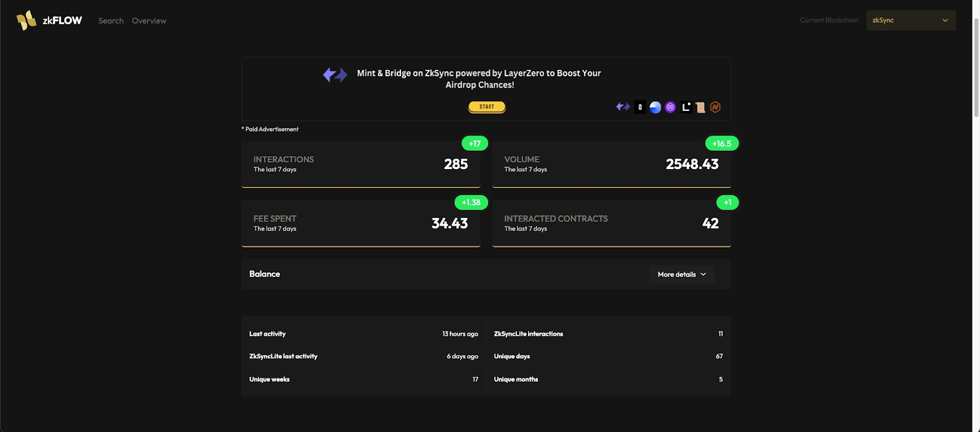Click the Paid Advertisement note

(x=270, y=129)
